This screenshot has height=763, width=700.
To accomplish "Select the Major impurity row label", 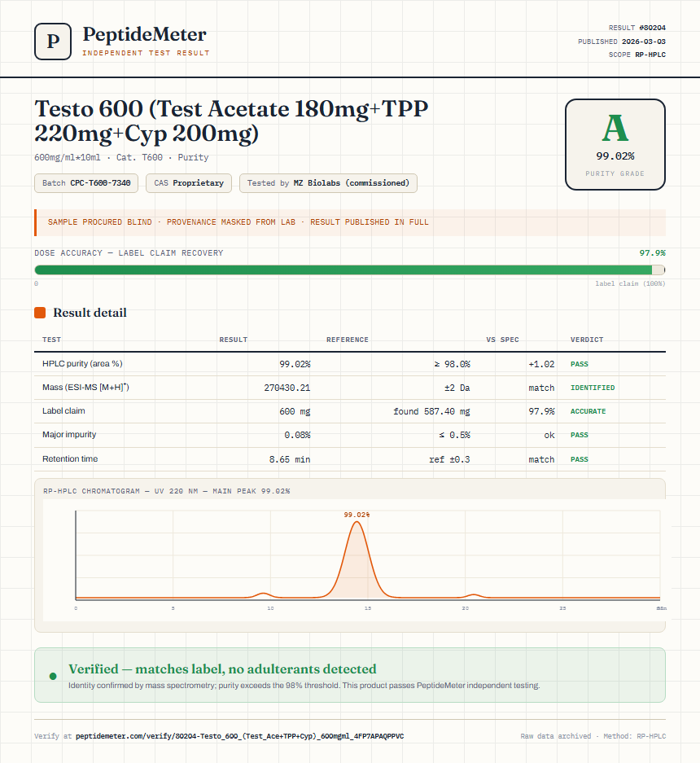I will [69, 435].
